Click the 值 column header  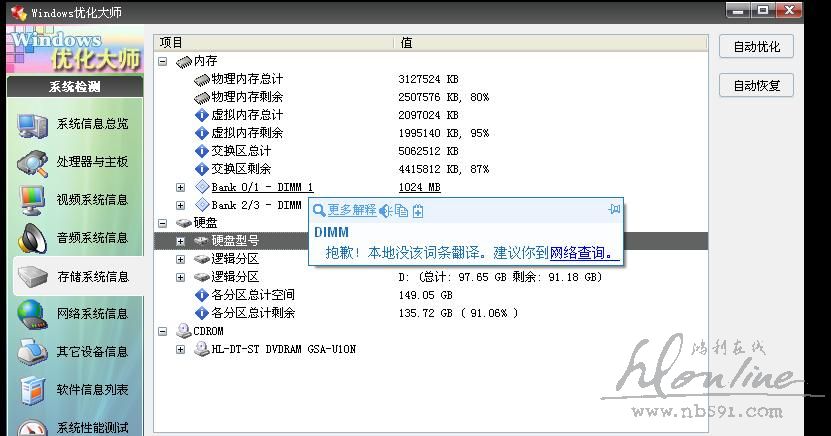coord(551,43)
